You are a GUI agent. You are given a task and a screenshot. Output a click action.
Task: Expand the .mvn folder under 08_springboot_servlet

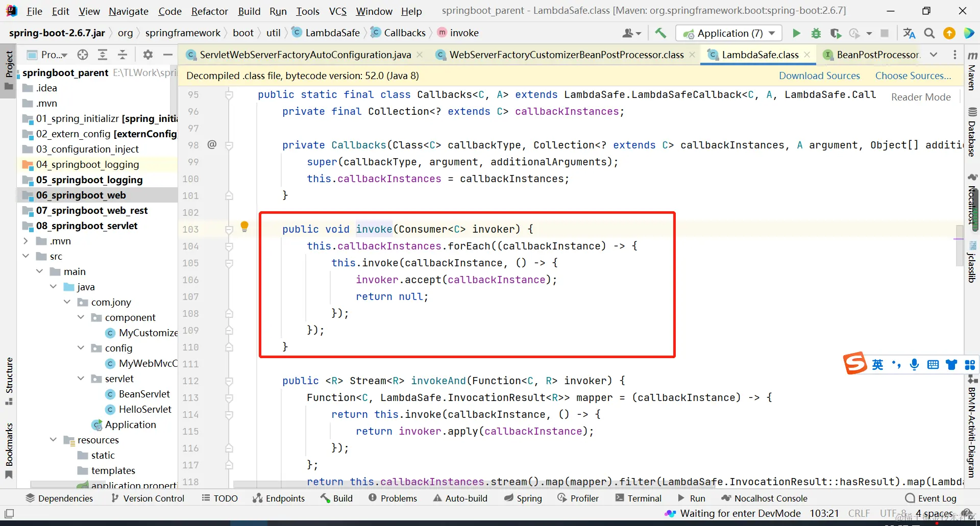coord(26,241)
